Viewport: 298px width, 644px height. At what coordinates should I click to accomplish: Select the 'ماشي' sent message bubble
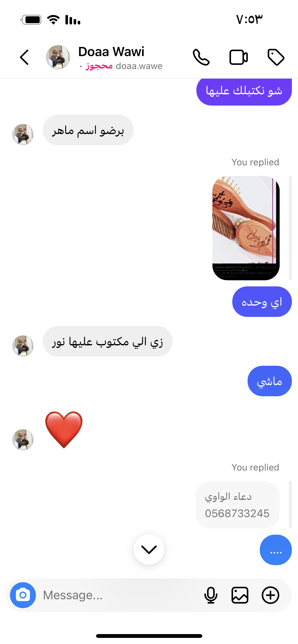pyautogui.click(x=270, y=381)
